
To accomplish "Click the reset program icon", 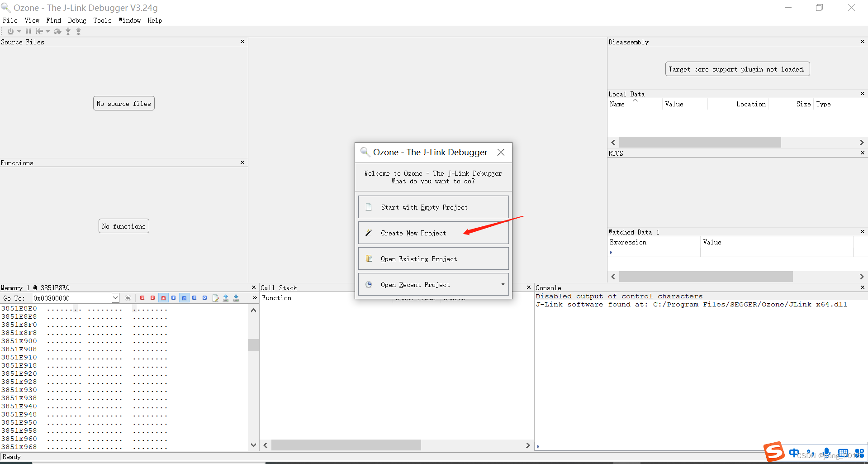I will click(x=39, y=31).
